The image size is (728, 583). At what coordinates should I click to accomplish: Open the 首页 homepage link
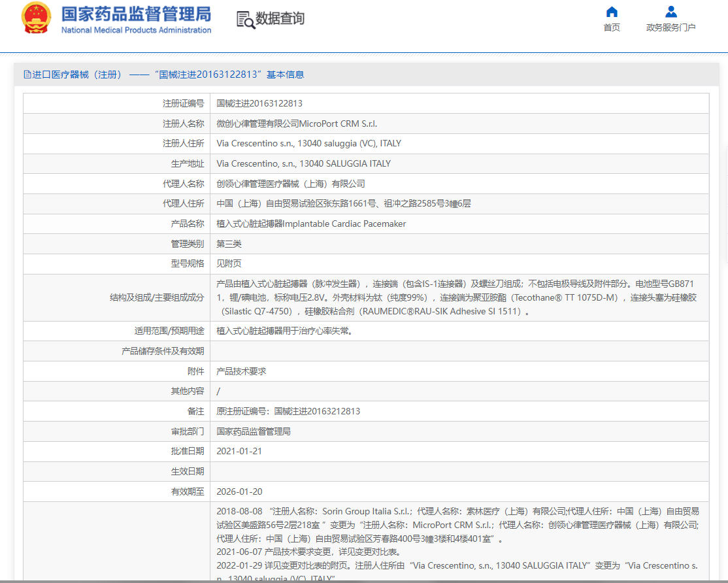[x=611, y=29]
